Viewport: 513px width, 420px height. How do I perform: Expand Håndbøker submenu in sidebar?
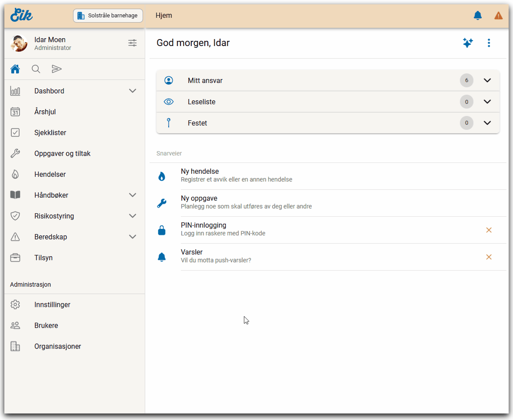click(133, 195)
